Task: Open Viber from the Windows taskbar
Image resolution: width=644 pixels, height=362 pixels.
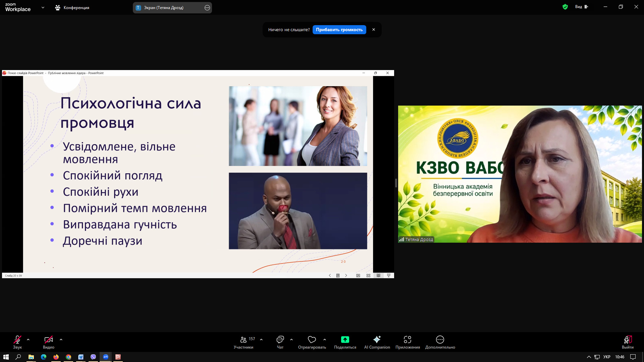Action: (x=93, y=357)
